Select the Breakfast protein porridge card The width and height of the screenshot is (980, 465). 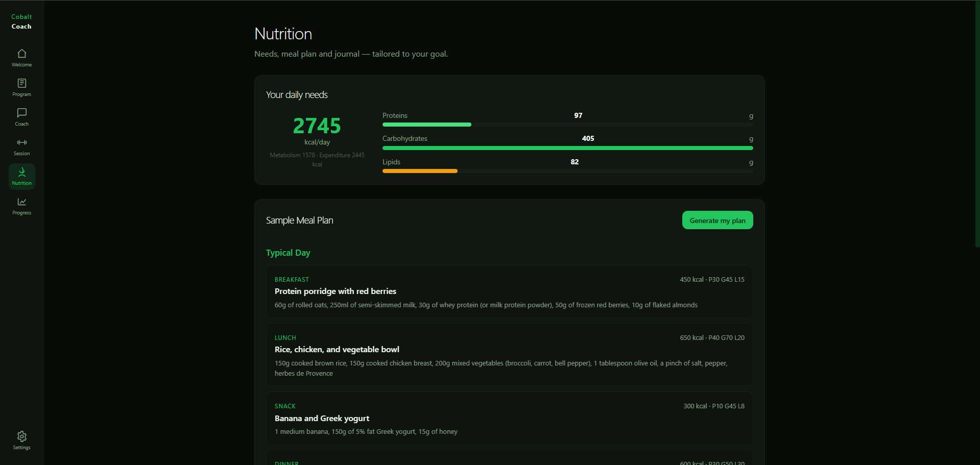[509, 291]
